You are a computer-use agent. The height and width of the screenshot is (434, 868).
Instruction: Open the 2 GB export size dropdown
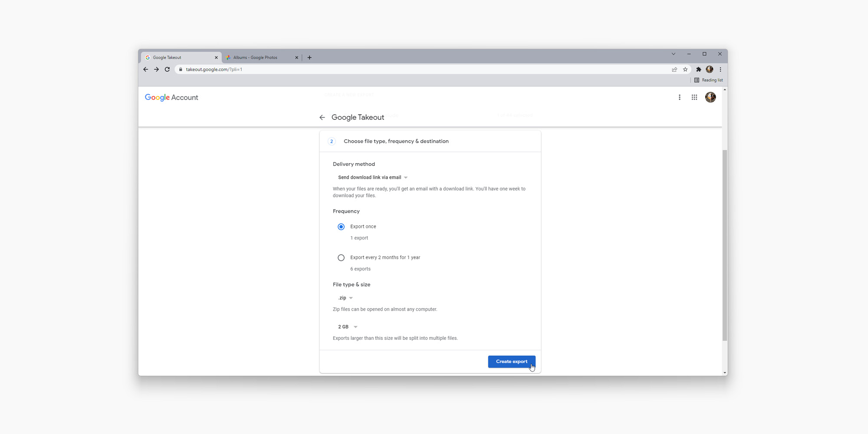346,326
